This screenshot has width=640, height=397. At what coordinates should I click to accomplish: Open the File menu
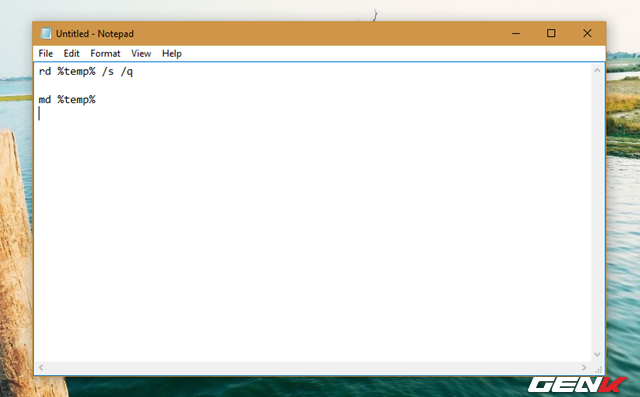pos(46,53)
